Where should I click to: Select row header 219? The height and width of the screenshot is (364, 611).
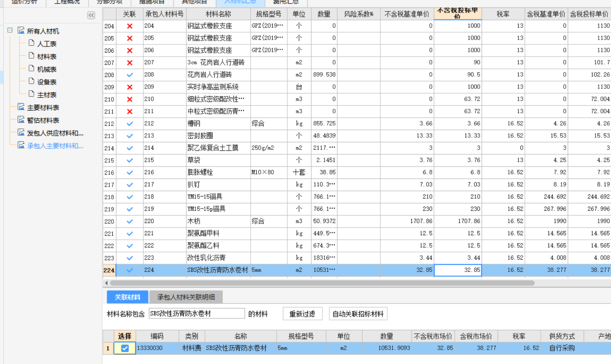click(109, 209)
